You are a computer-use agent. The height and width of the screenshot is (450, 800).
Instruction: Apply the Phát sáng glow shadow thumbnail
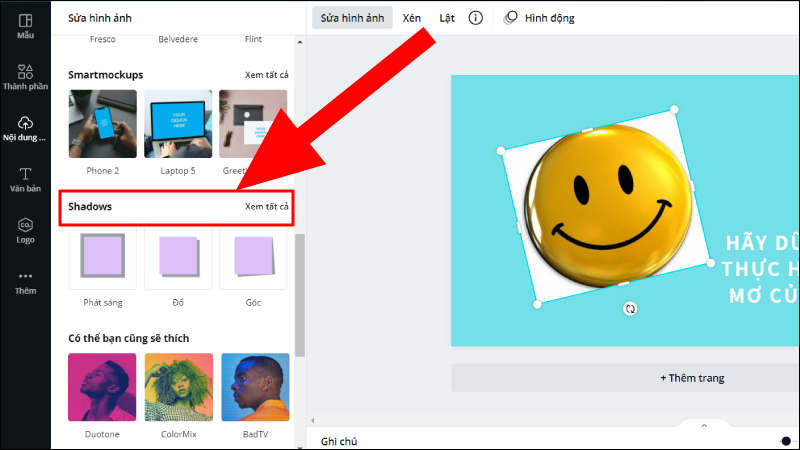pos(103,256)
